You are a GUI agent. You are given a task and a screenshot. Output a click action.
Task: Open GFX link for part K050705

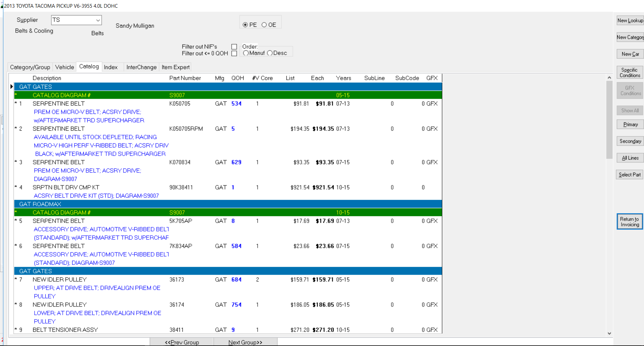pos(432,104)
